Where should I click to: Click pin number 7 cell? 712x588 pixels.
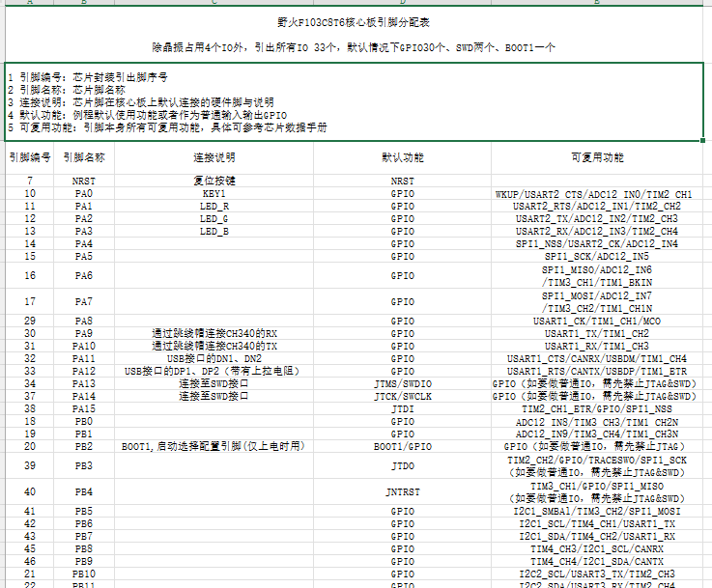[x=30, y=181]
